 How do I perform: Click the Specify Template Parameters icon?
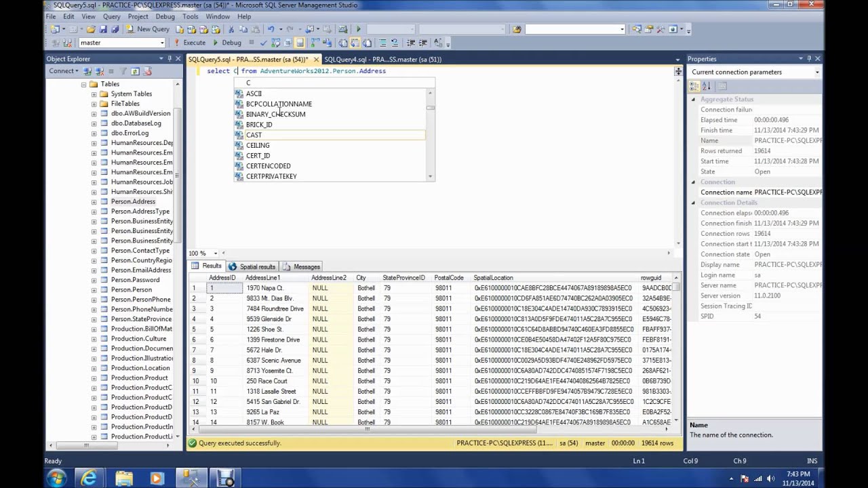pyautogui.click(x=438, y=43)
